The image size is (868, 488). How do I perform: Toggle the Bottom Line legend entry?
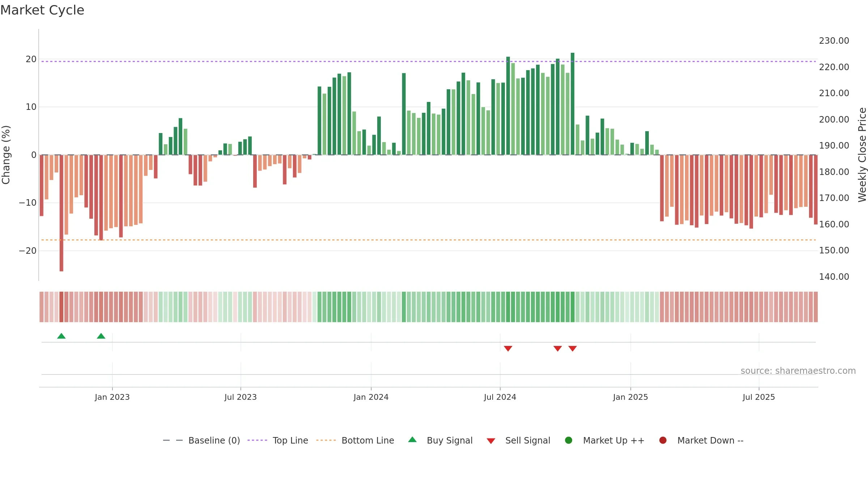(355, 440)
